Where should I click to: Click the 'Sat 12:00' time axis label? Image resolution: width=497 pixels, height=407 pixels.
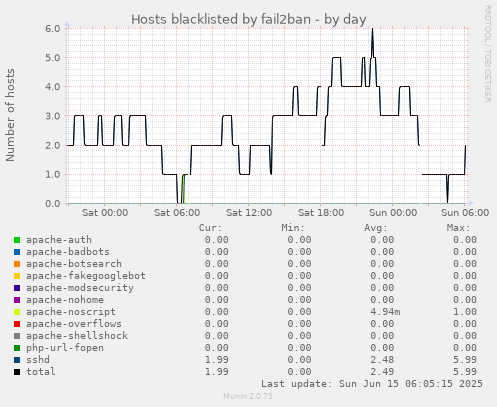coord(249,213)
